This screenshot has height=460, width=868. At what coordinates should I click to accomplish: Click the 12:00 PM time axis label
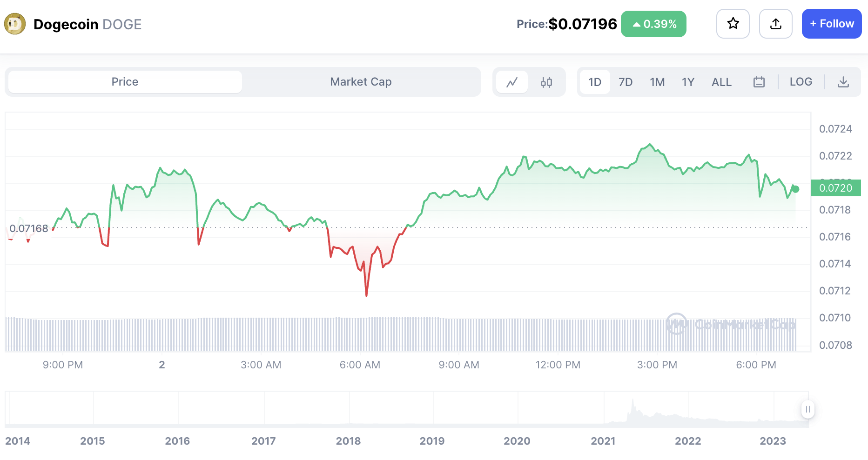558,365
